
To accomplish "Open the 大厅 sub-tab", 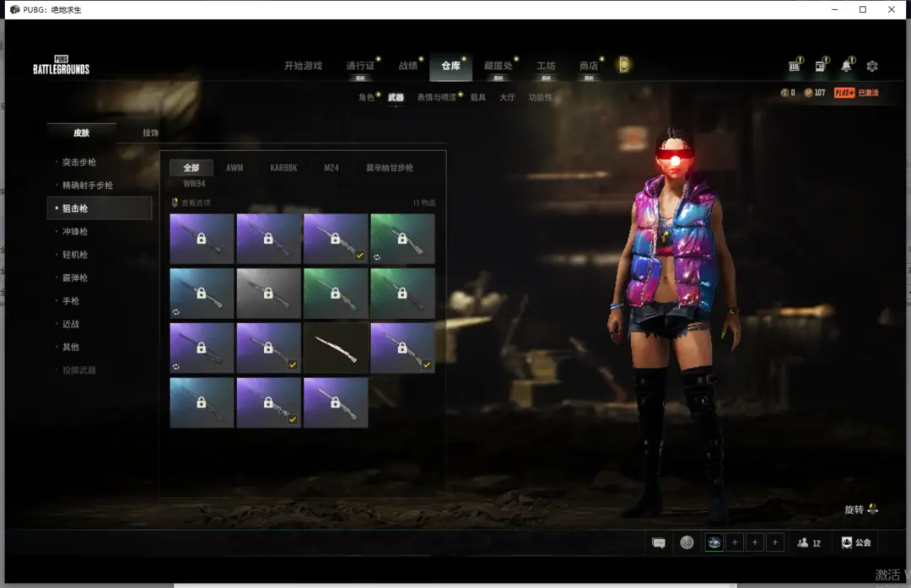I will pyautogui.click(x=507, y=97).
